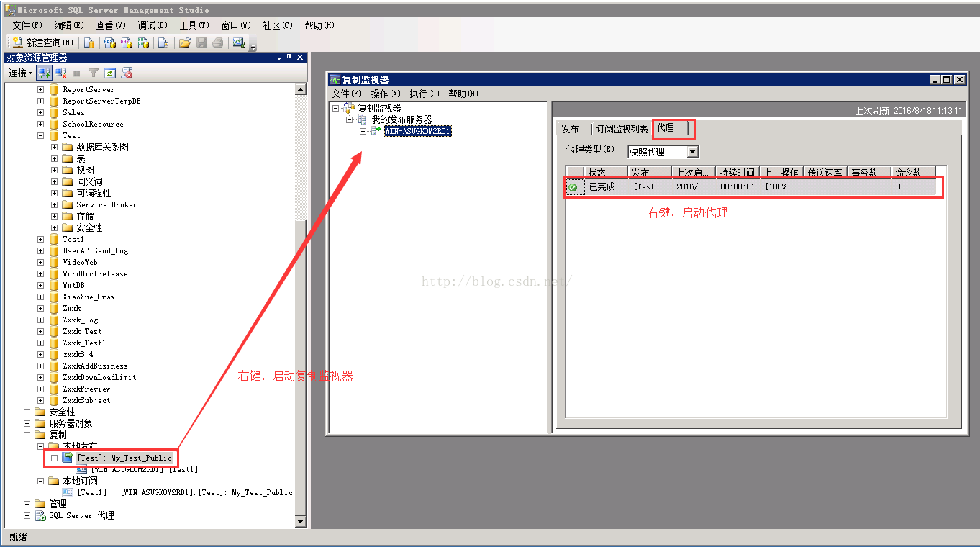The width and height of the screenshot is (980, 547).
Task: Open the 查看(V) menu
Action: click(x=111, y=25)
